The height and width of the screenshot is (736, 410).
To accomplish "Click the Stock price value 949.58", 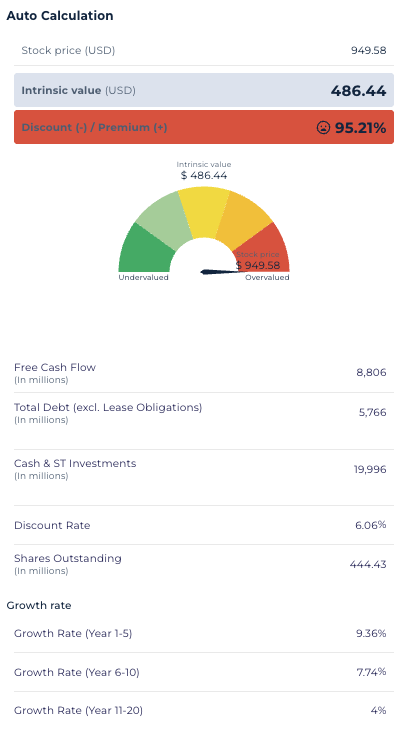I will click(369, 50).
